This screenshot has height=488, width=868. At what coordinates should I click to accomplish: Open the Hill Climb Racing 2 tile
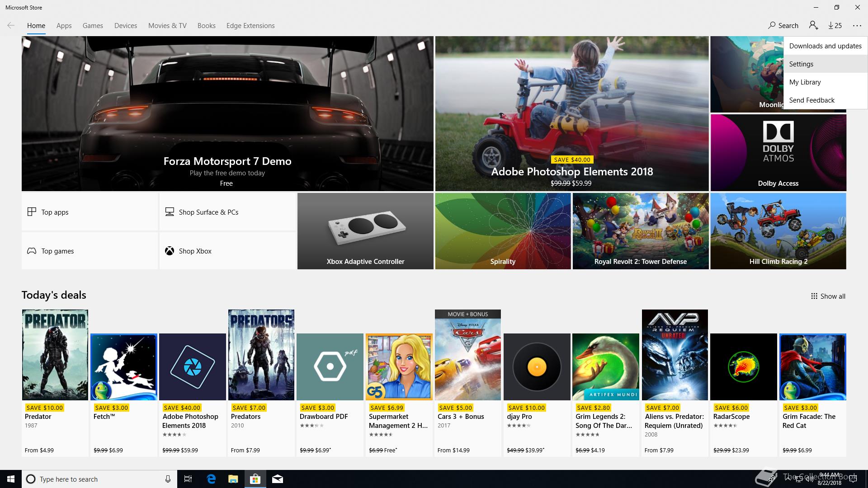tap(778, 231)
